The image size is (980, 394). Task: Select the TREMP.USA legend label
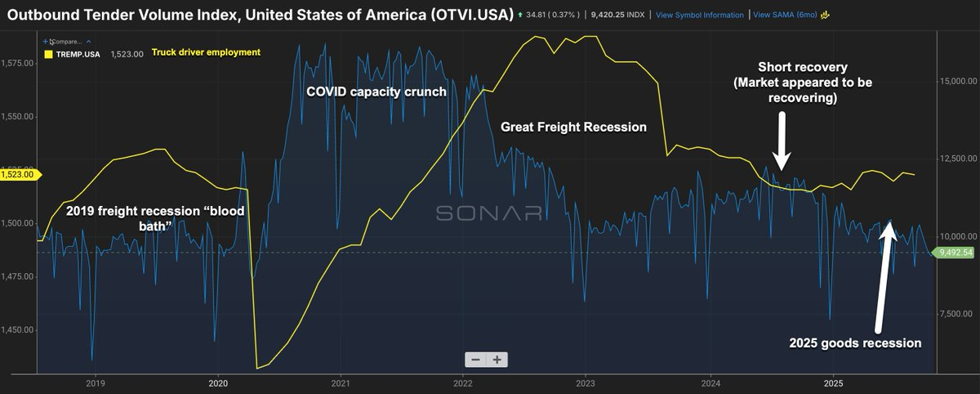(x=78, y=54)
